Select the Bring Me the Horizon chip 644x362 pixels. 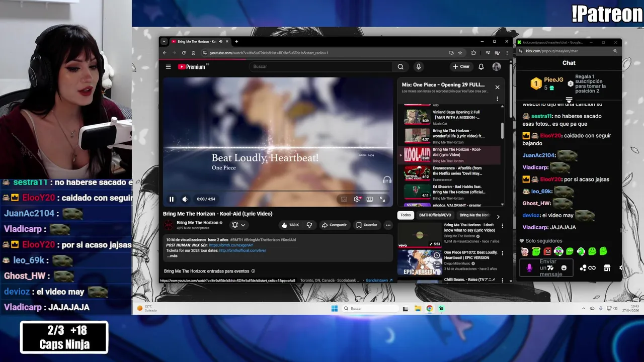[474, 215]
